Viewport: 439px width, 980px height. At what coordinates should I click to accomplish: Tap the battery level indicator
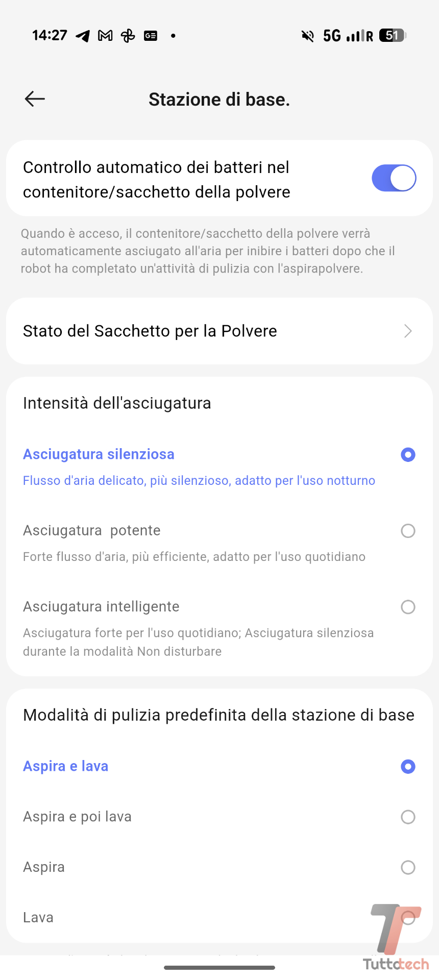[x=393, y=36]
